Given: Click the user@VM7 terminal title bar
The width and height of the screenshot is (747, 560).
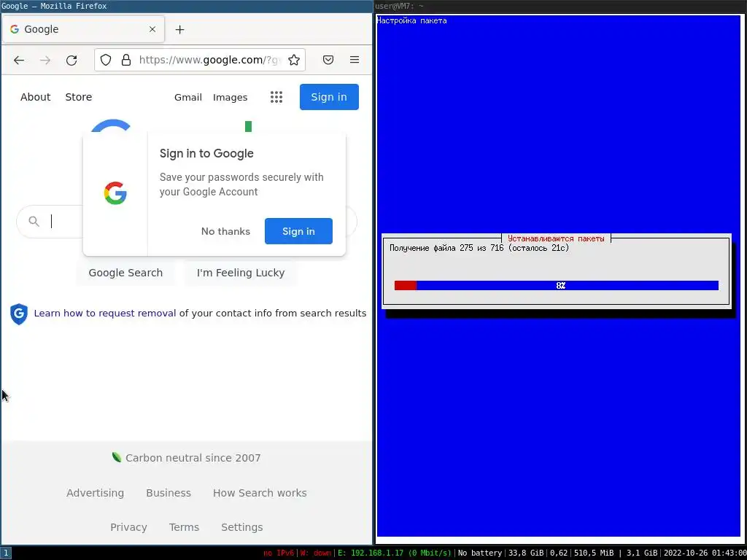Looking at the screenshot, I should pos(560,6).
